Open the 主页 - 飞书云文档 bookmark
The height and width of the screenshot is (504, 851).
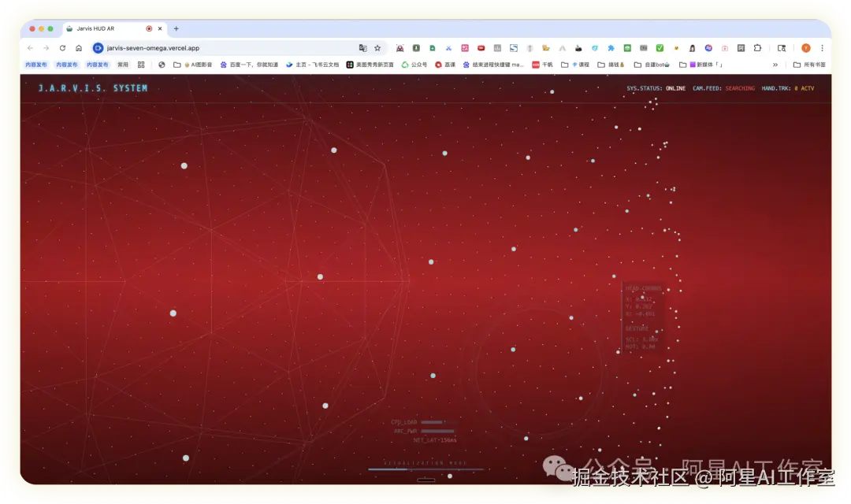[312, 65]
